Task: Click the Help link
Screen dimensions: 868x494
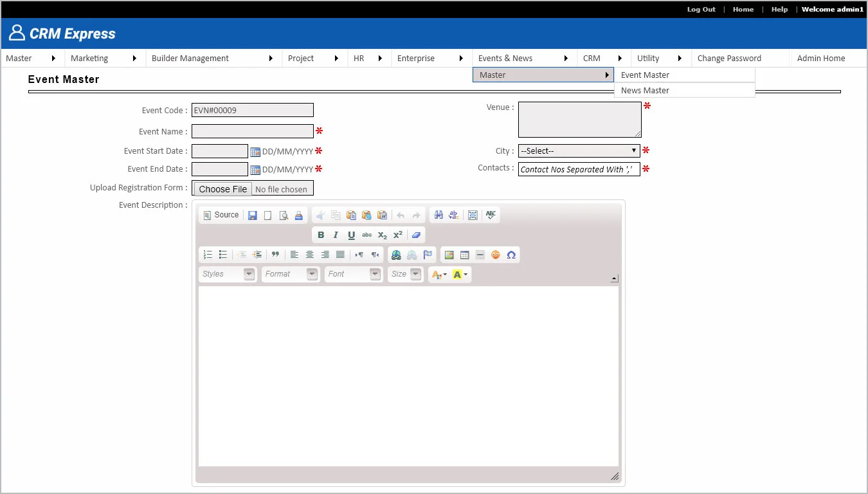Action: (x=779, y=9)
